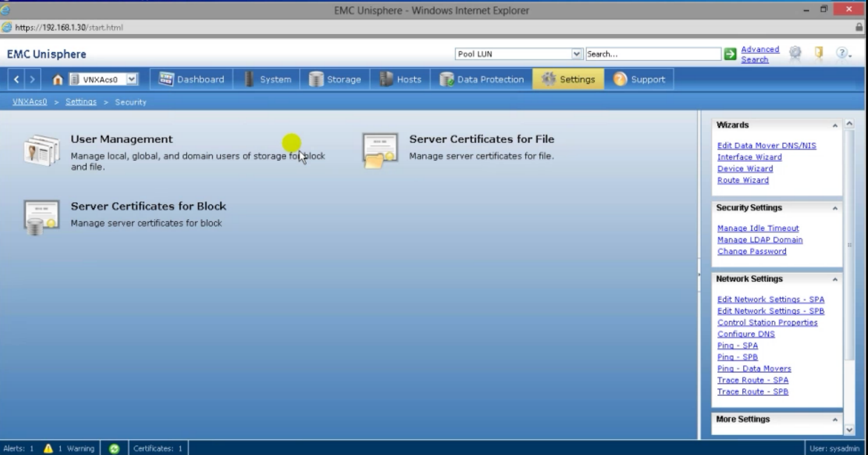Open the Support tab
The width and height of the screenshot is (868, 455).
(639, 79)
